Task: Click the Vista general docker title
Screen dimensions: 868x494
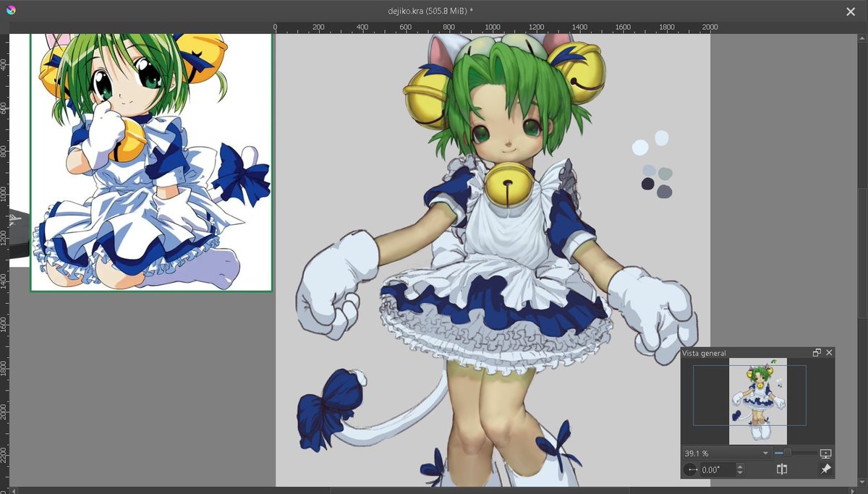Action: (704, 354)
